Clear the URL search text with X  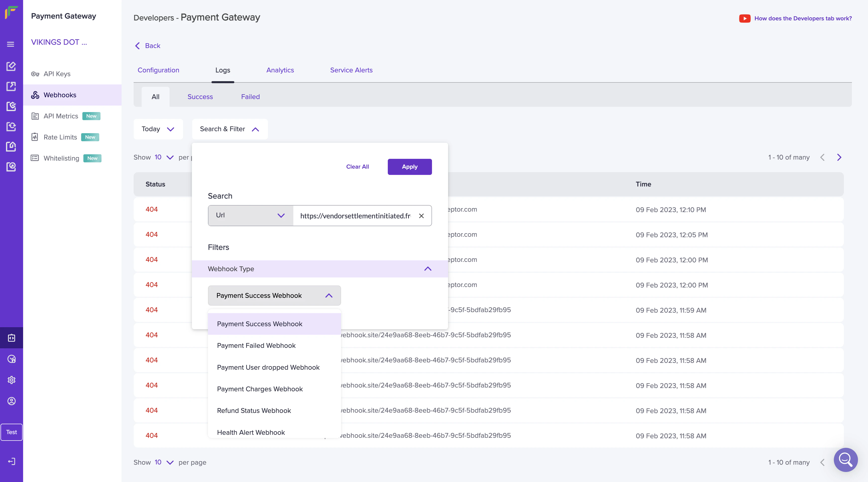(x=421, y=216)
